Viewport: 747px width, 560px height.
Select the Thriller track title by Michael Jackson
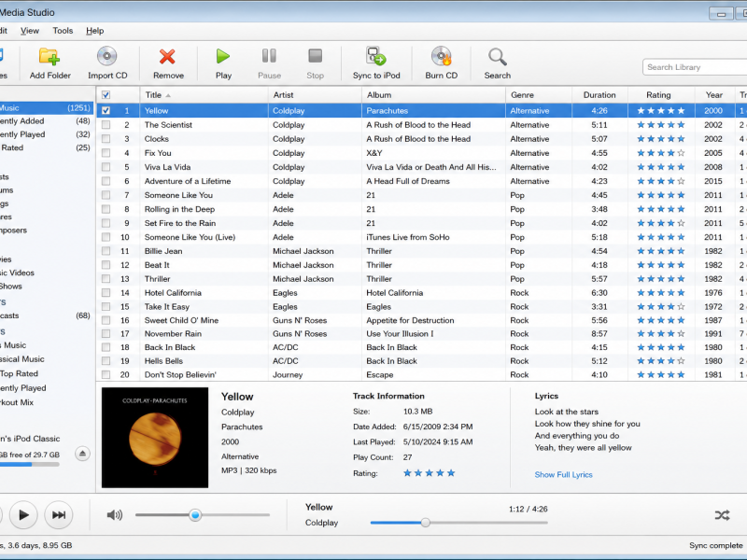click(x=157, y=279)
